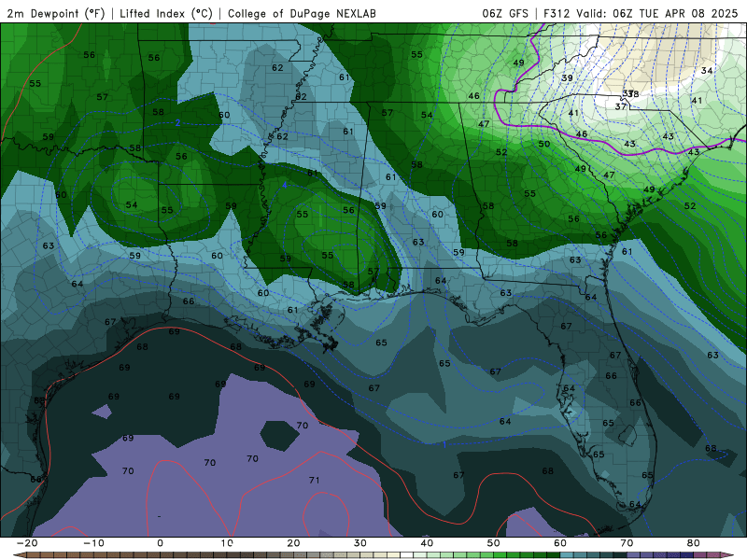The width and height of the screenshot is (747, 560).
Task: Click the "-20" label on the color scale
Action: coord(27,543)
